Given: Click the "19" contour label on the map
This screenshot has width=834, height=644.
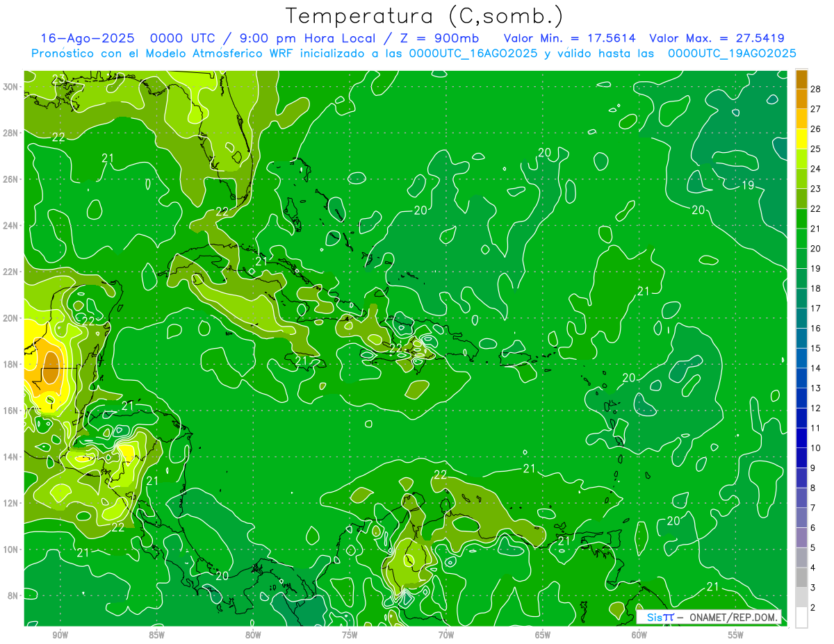Looking at the screenshot, I should tap(748, 185).
